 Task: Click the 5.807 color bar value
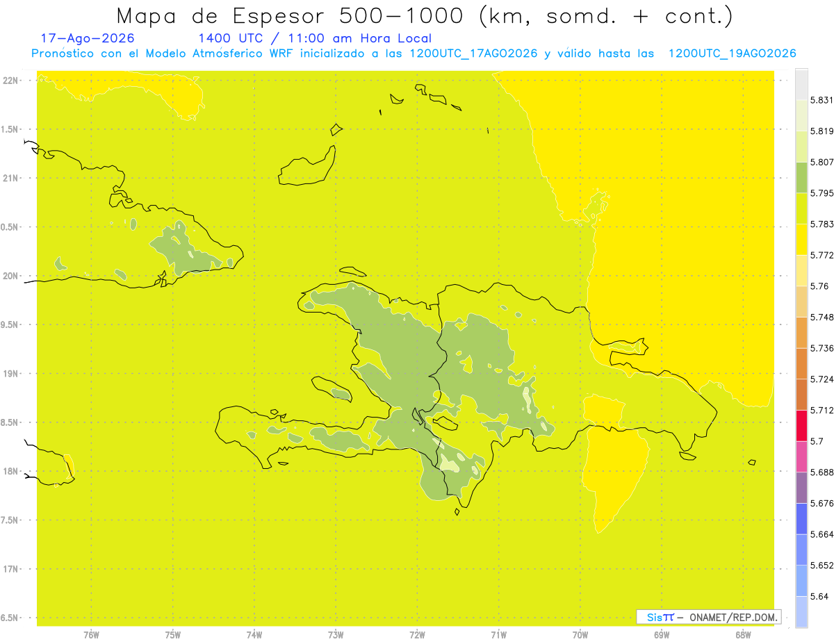[x=822, y=162]
